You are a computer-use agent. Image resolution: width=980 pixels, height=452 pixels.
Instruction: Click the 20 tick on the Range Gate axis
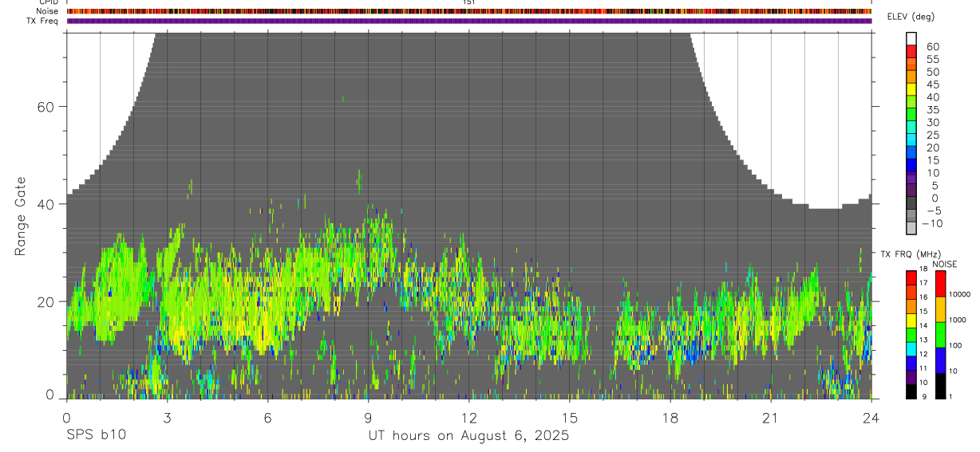44,301
